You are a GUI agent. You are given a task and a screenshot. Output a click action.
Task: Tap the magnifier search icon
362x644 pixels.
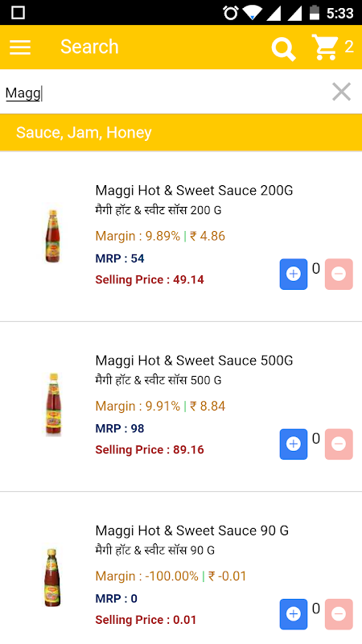tap(283, 48)
